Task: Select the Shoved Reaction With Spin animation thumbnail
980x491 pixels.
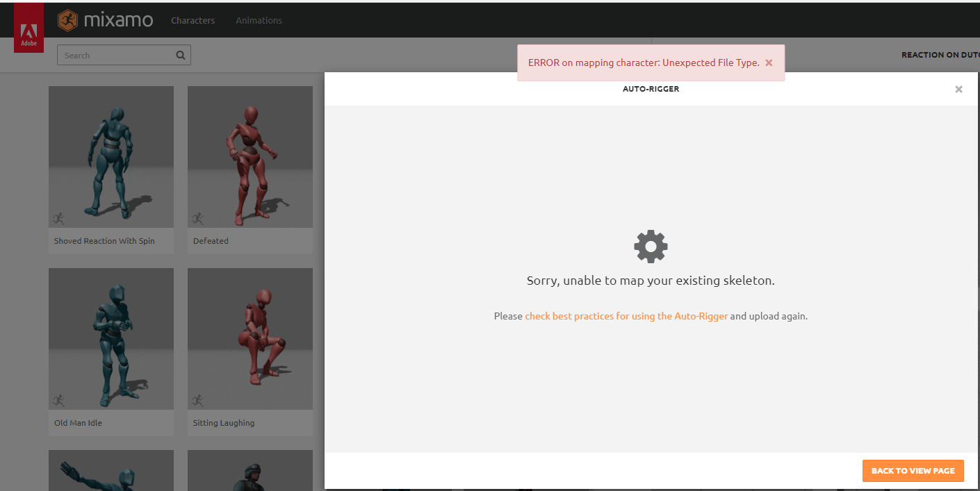Action: [111, 157]
